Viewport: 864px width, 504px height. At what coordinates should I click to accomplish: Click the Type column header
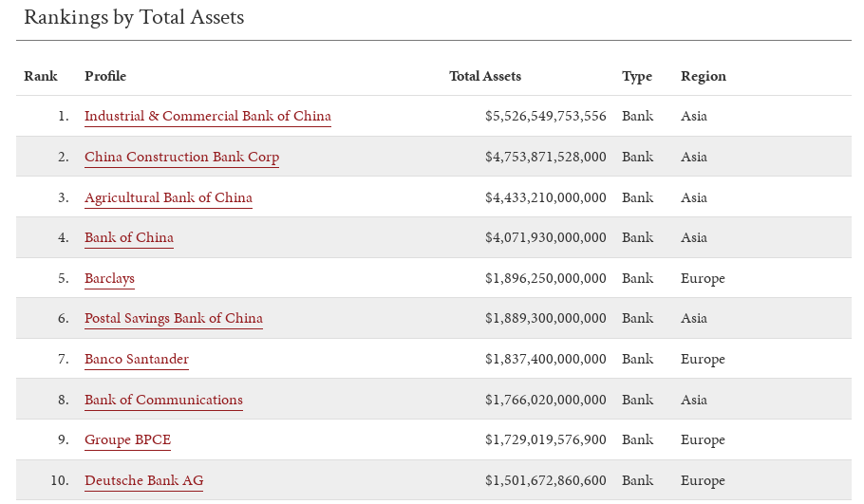click(x=637, y=77)
